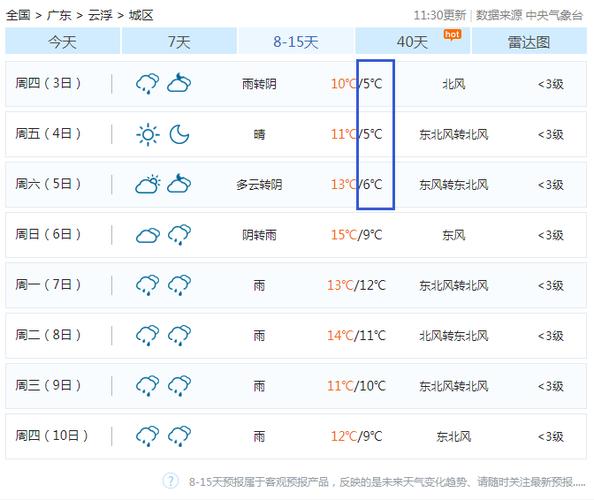Click 东风转东北风 wind direction text
The width and height of the screenshot is (594, 500).
tap(454, 184)
